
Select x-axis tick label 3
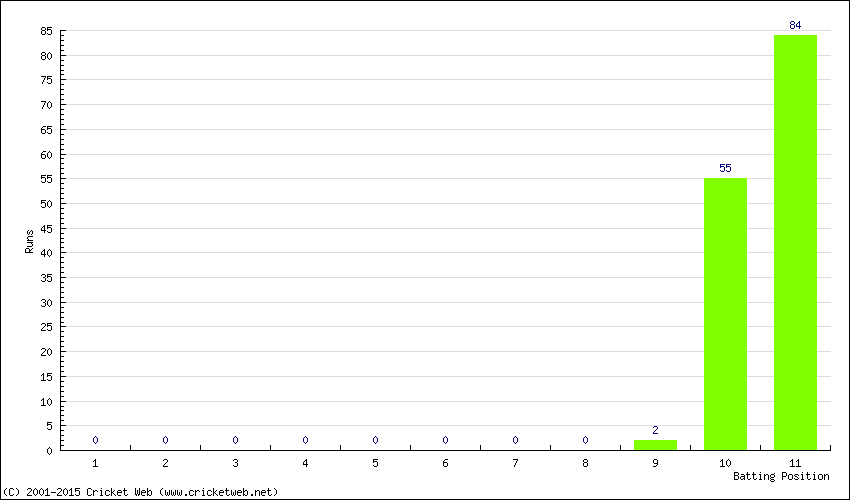tap(235, 463)
